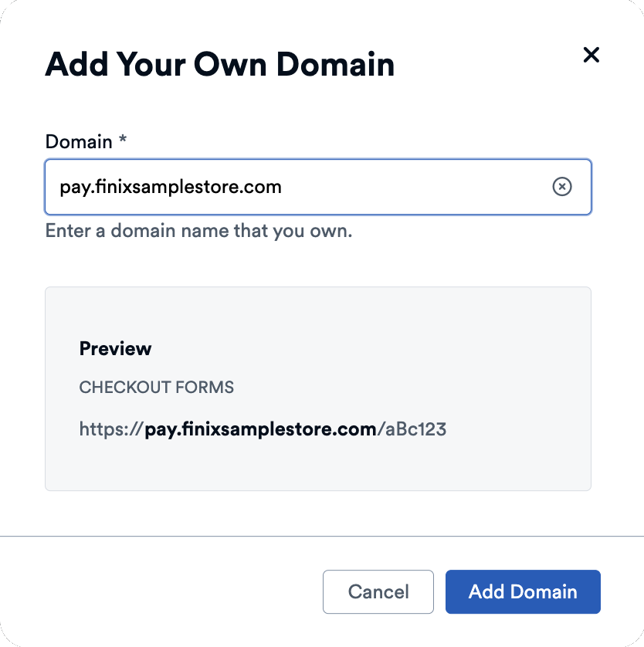Image resolution: width=644 pixels, height=647 pixels.
Task: Click the 'Domain' field label
Action: [79, 142]
